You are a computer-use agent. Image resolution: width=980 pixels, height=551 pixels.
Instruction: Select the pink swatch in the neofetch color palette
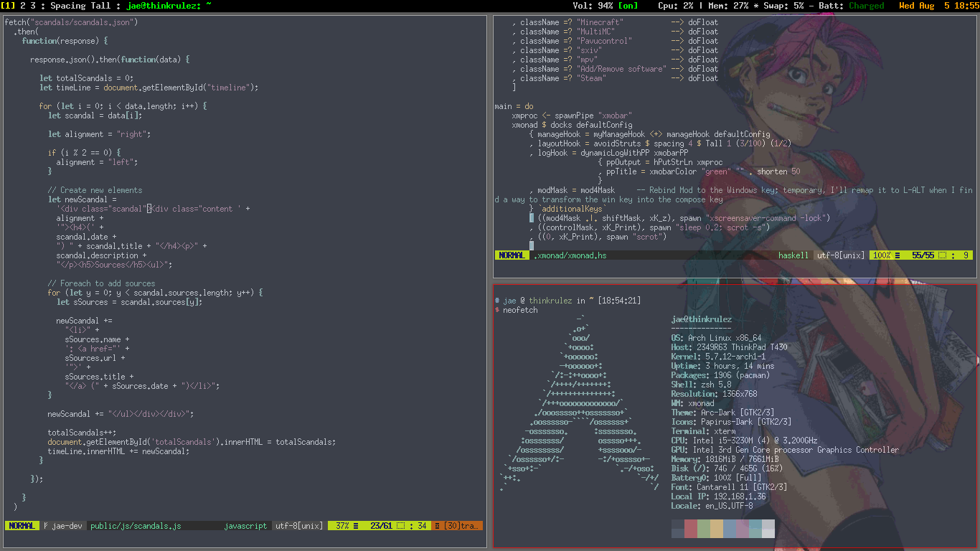click(742, 529)
